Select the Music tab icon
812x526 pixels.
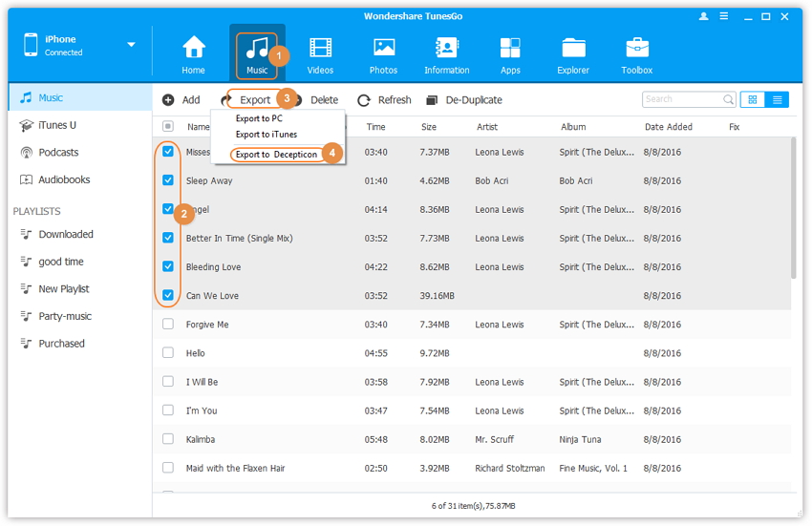click(257, 49)
